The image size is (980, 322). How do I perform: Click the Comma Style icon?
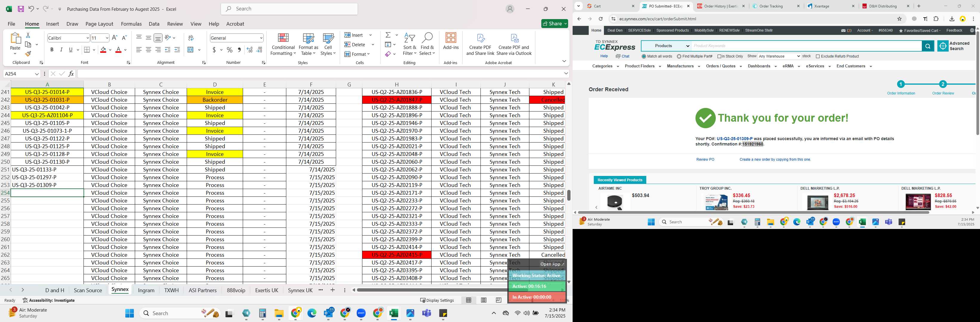pos(239,50)
